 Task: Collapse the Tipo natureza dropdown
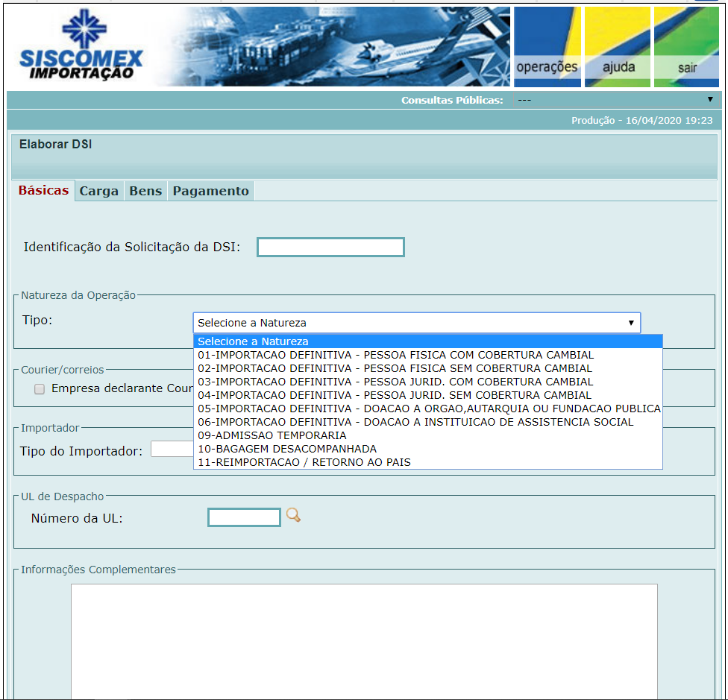(x=416, y=323)
